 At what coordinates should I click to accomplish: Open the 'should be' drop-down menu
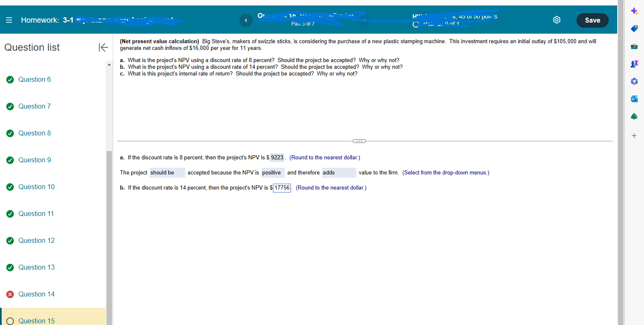(x=167, y=172)
